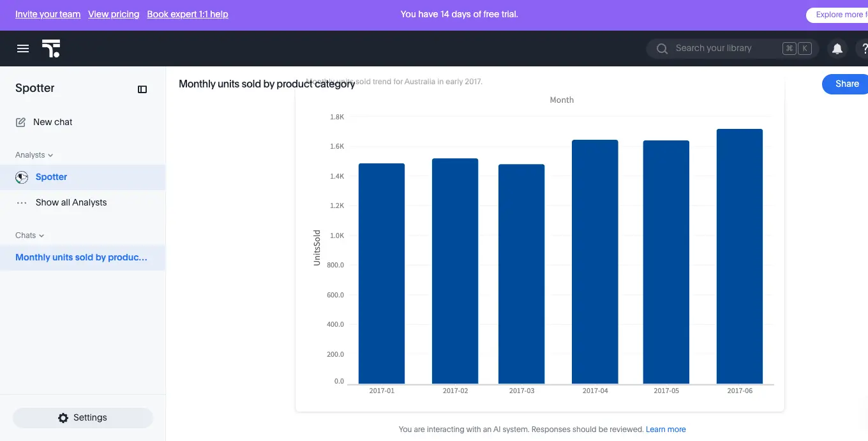Click the search magnifier icon
Viewport: 868px width, 441px height.
(x=662, y=49)
